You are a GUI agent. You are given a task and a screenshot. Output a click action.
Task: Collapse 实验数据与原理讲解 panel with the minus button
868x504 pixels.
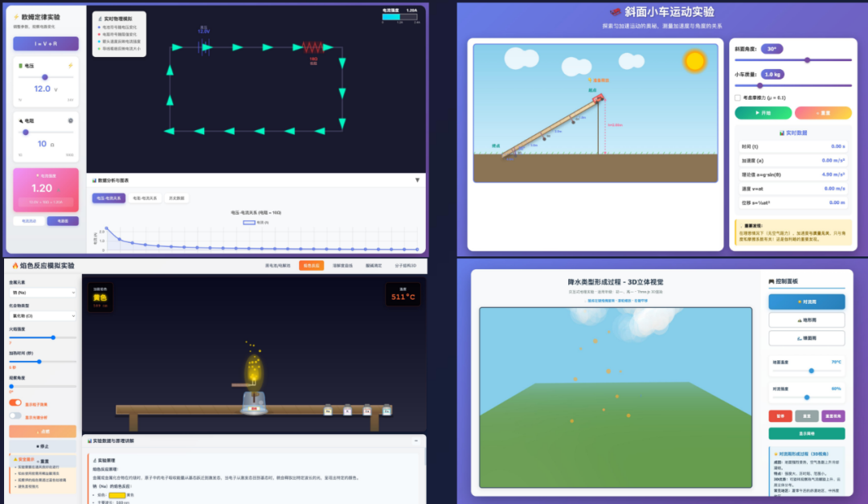[x=416, y=440]
